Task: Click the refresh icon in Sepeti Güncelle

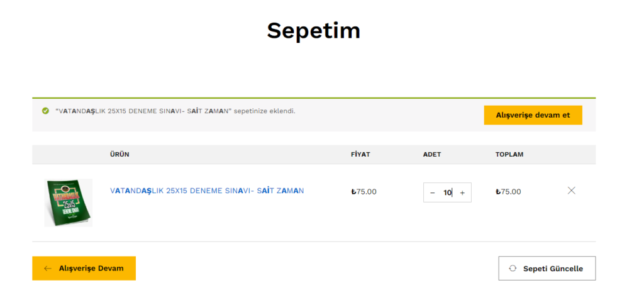Action: coord(512,269)
